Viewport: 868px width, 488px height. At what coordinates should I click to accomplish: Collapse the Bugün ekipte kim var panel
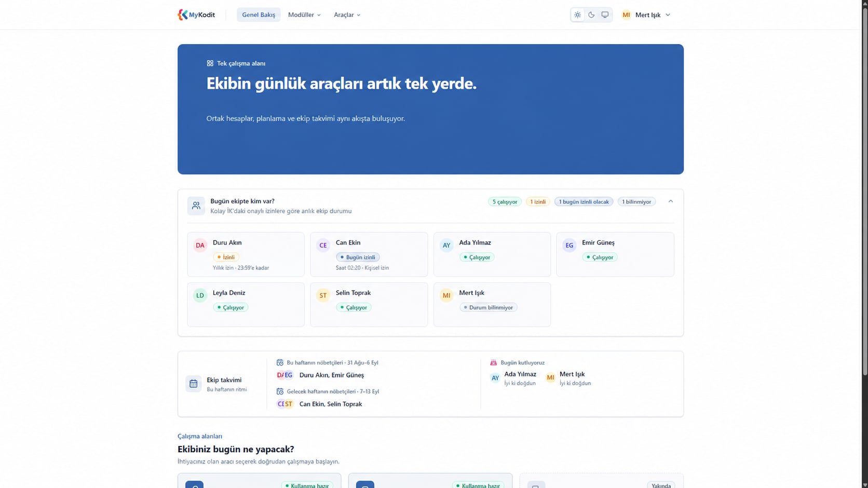[x=670, y=201]
